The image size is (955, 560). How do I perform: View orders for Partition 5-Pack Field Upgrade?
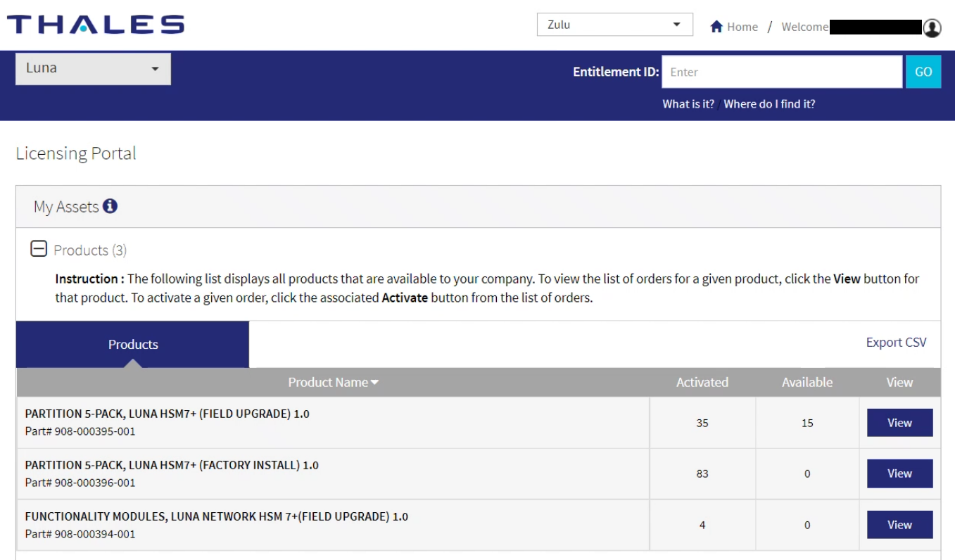pos(899,423)
